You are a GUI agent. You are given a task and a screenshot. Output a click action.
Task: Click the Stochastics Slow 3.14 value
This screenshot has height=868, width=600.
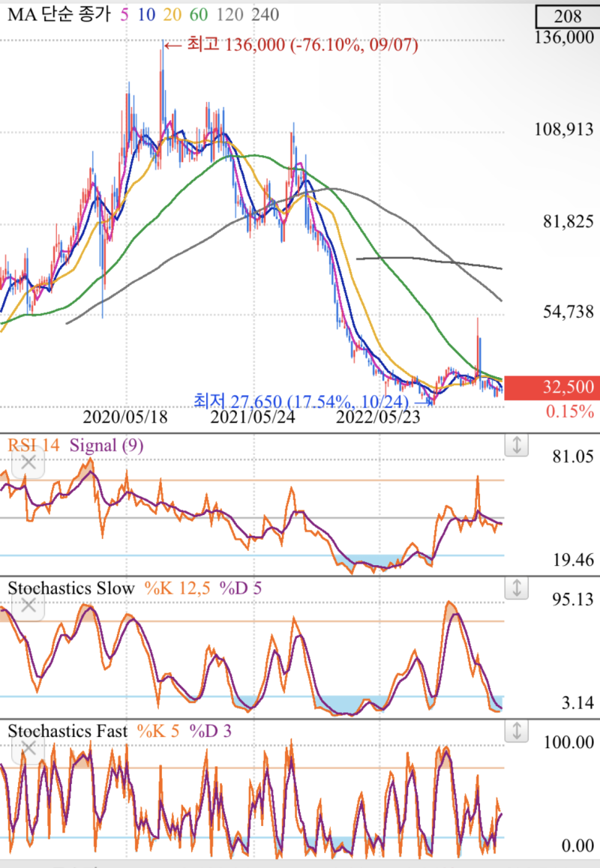click(577, 702)
